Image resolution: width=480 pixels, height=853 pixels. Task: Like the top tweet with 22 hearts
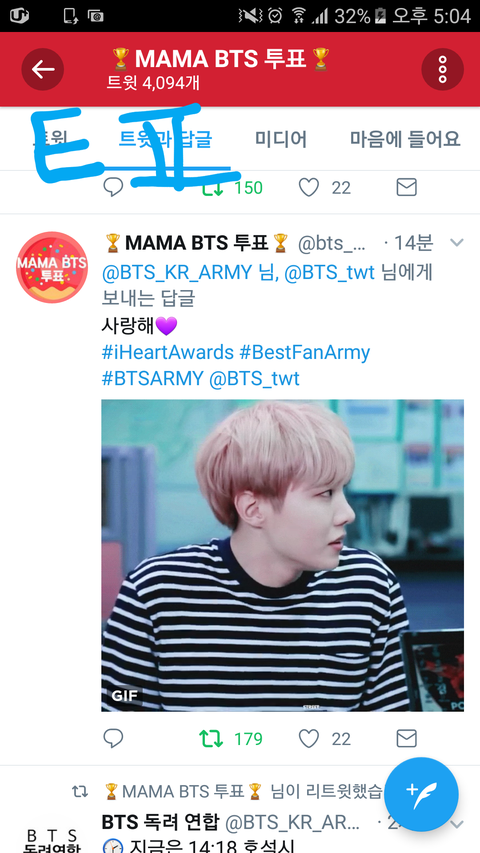[x=309, y=187]
